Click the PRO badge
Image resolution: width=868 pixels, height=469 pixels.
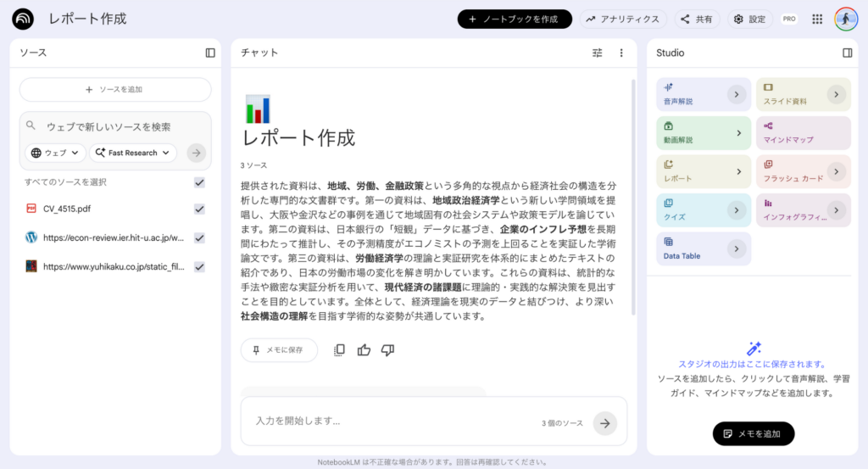pos(789,19)
